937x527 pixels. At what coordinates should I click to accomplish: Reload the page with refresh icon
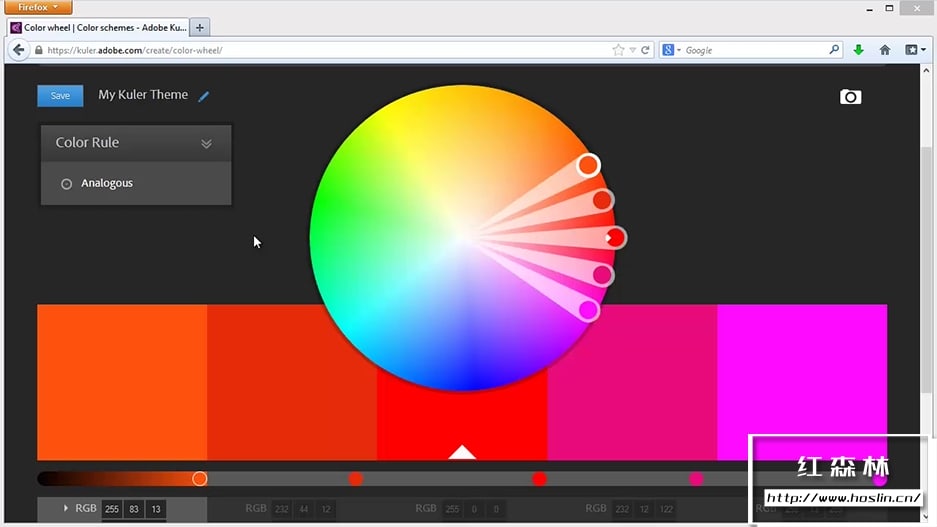[x=645, y=50]
